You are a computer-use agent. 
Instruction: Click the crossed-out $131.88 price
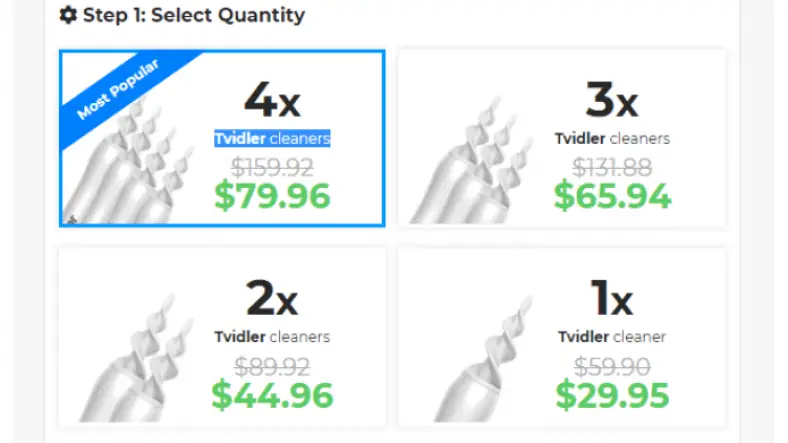coord(612,165)
